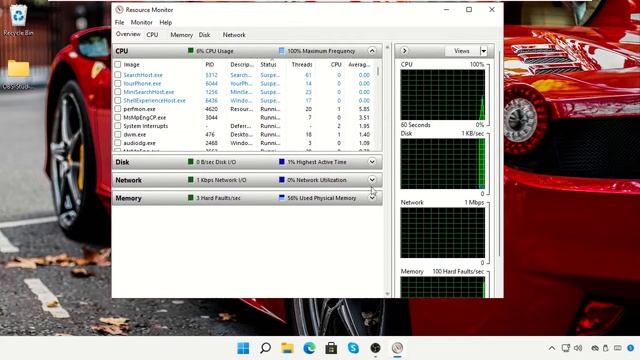Click CPU process list scrollbar thumb
Image resolution: width=640 pixels, height=360 pixels.
tap(378, 71)
